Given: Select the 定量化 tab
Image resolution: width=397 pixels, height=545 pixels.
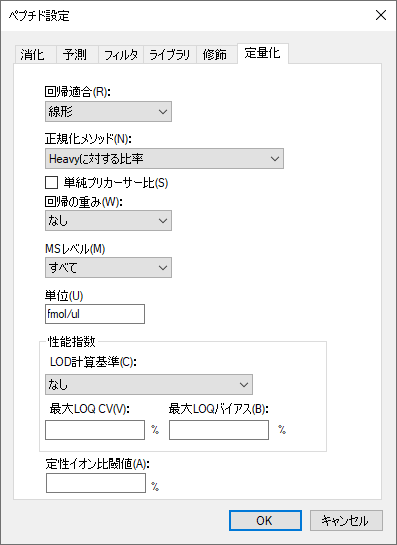Looking at the screenshot, I should (x=263, y=53).
